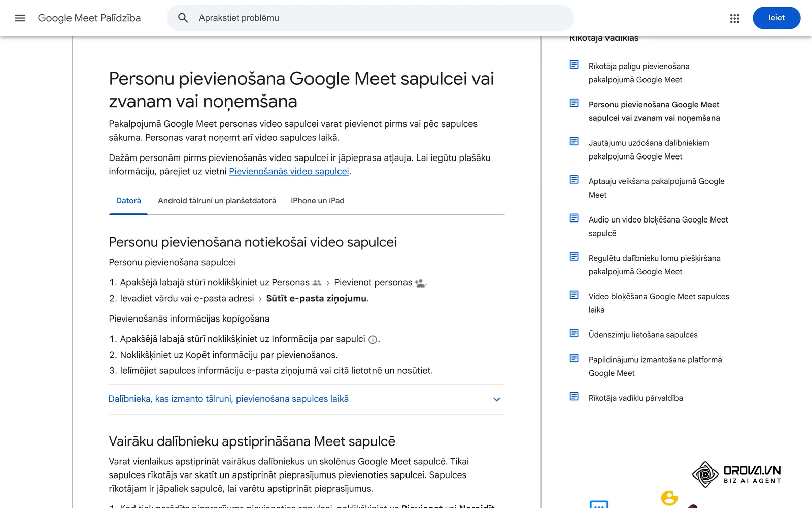Viewport: 812px width, 508px height.
Task: Click the Pievienot personas add-person icon
Action: coord(420,283)
